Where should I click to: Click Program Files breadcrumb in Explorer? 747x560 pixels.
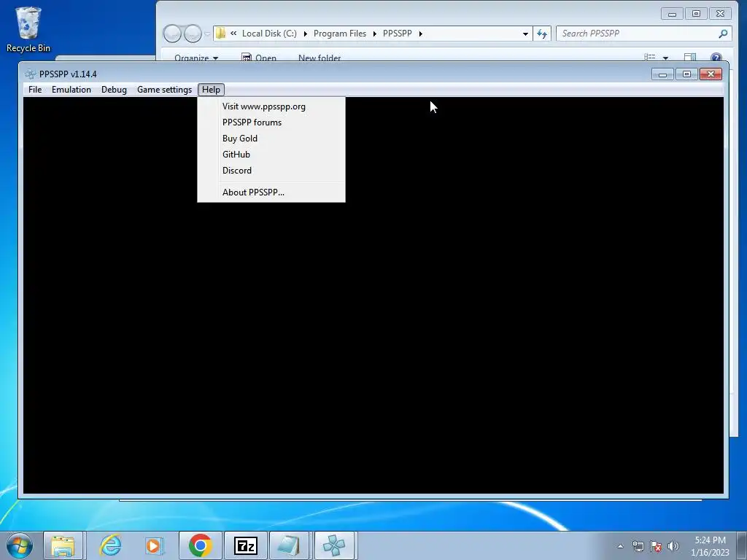[340, 34]
